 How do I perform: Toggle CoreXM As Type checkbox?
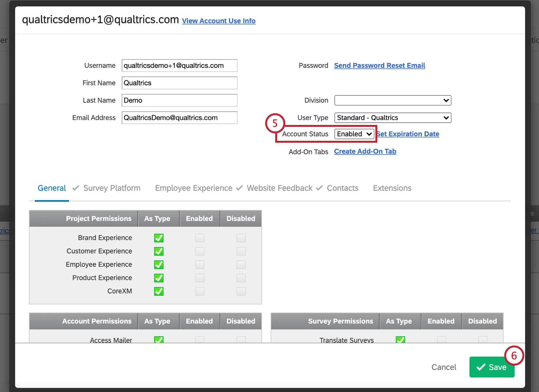(x=159, y=291)
